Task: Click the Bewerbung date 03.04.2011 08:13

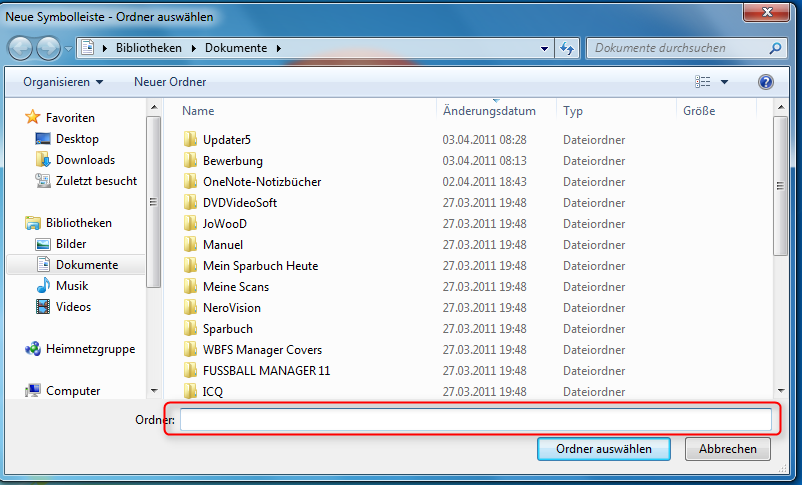Action: coord(484,161)
